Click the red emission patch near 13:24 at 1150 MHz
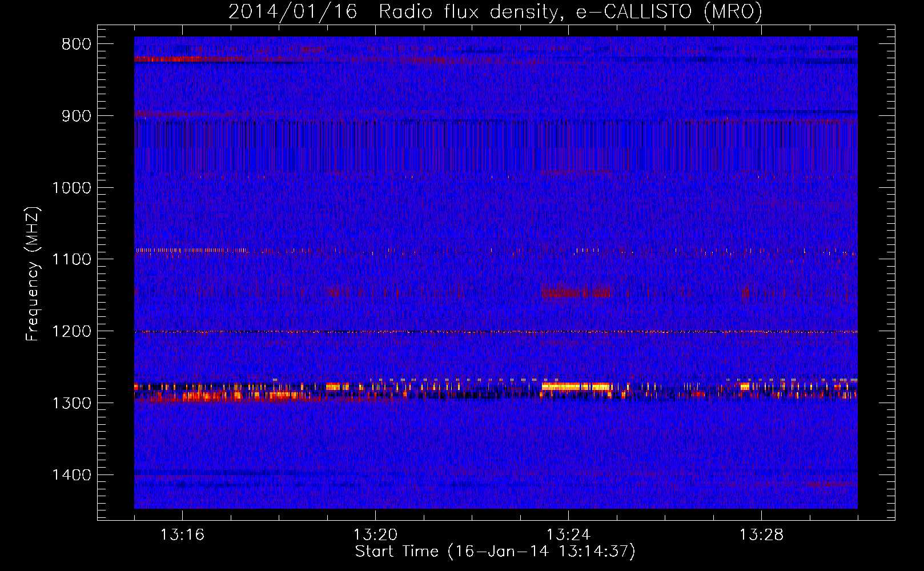924x571 pixels. [576, 293]
